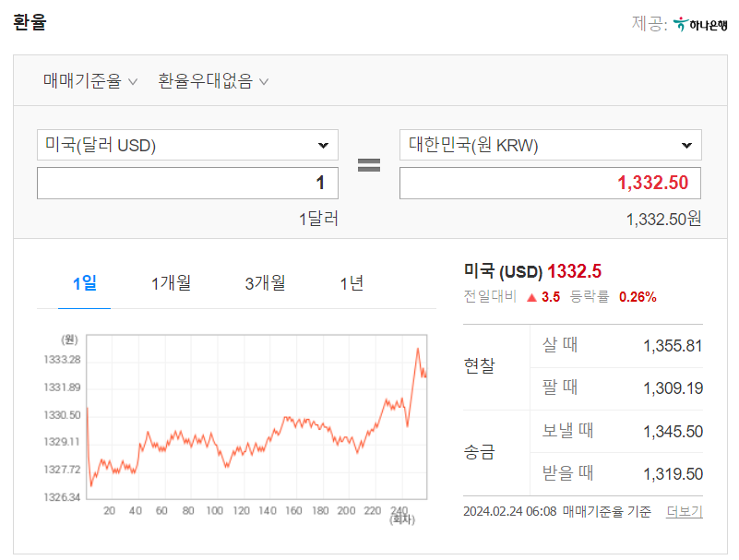
Task: Click the chevron next to 환율우대없음
Action: 264,81
